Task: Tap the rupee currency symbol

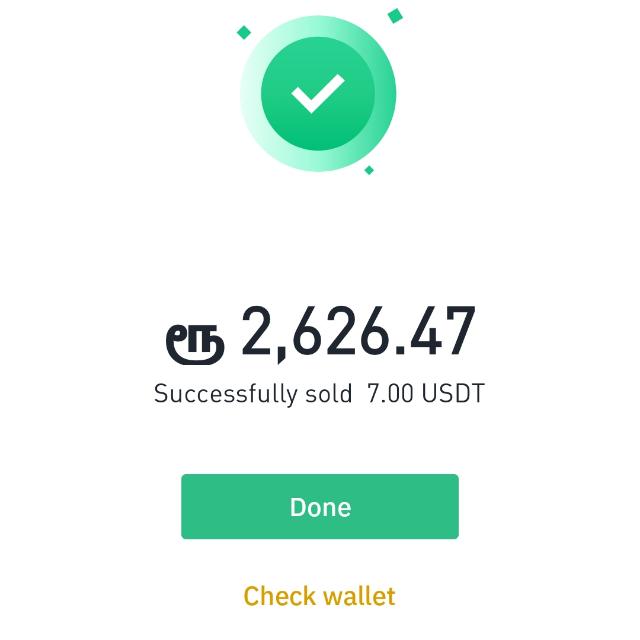Action: (x=195, y=344)
